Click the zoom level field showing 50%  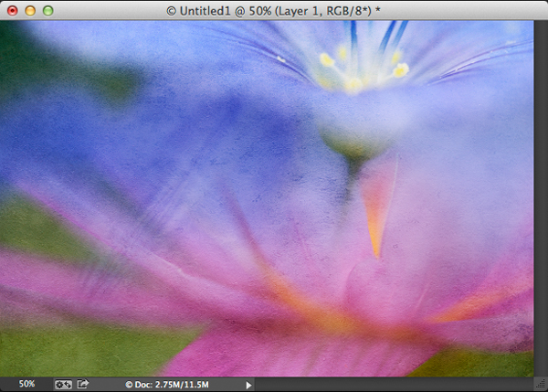[x=26, y=384]
